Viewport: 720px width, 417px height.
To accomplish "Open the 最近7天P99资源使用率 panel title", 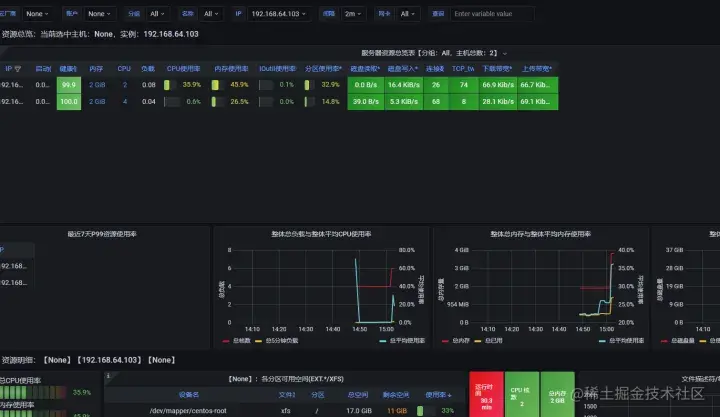I will pyautogui.click(x=102, y=234).
